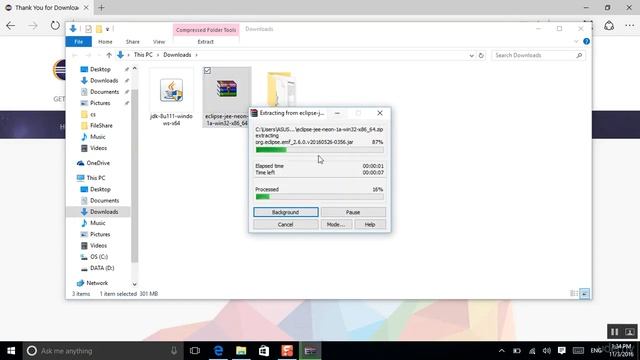Select OneDrive in navigation pane
Viewport: 640px width, 360px height.
tap(98, 163)
